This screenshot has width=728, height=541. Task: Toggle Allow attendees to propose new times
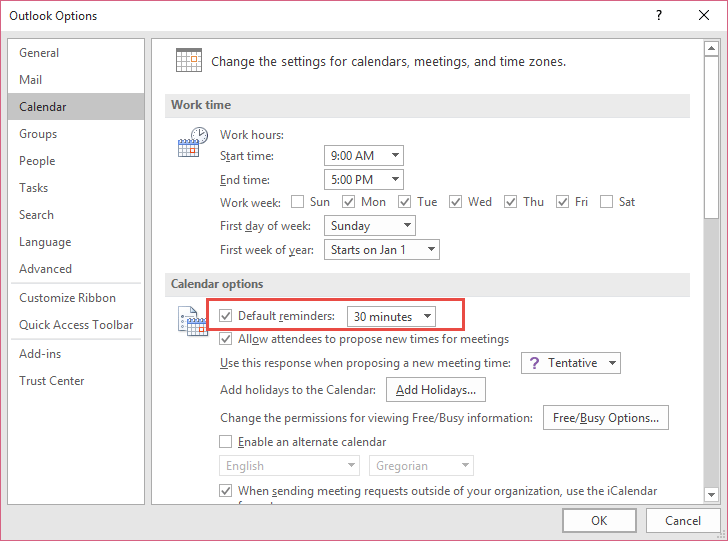click(x=226, y=339)
